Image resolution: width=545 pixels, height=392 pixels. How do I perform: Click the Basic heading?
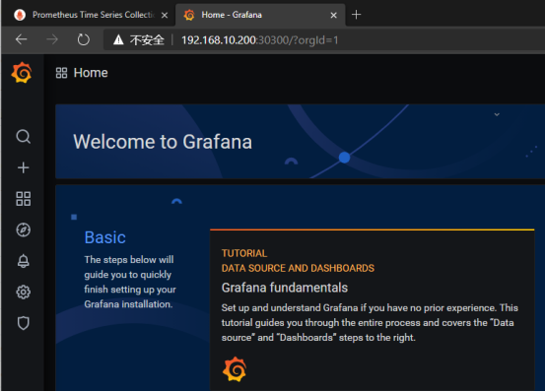click(105, 237)
